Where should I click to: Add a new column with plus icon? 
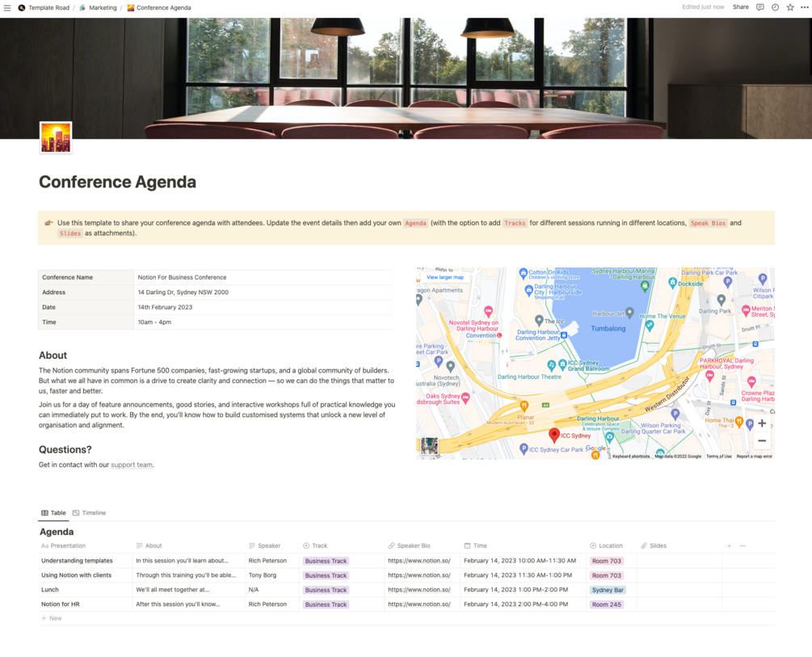(x=729, y=545)
